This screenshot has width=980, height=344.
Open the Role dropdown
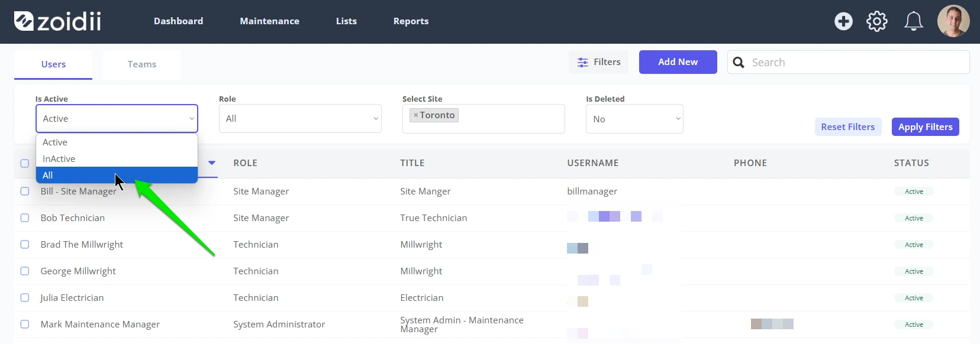(x=300, y=119)
